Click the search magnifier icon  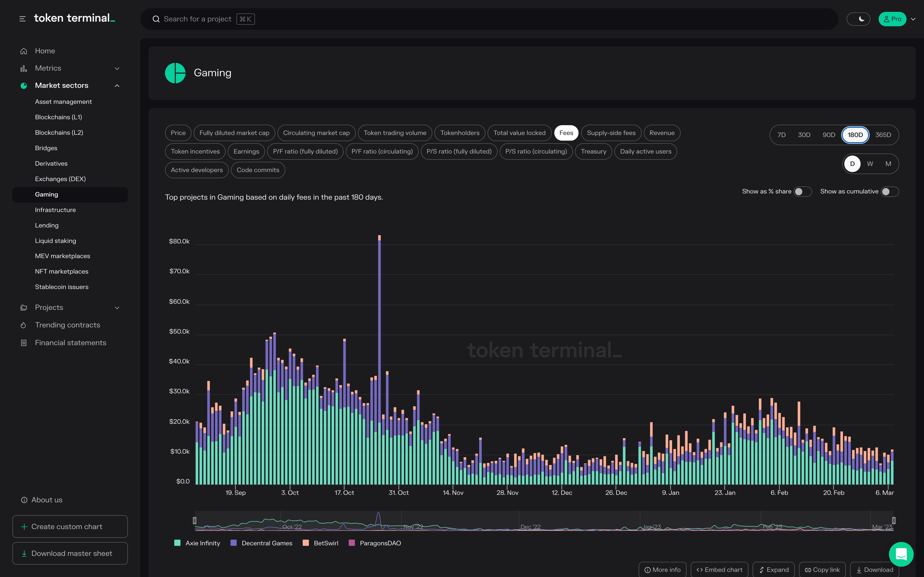(156, 19)
